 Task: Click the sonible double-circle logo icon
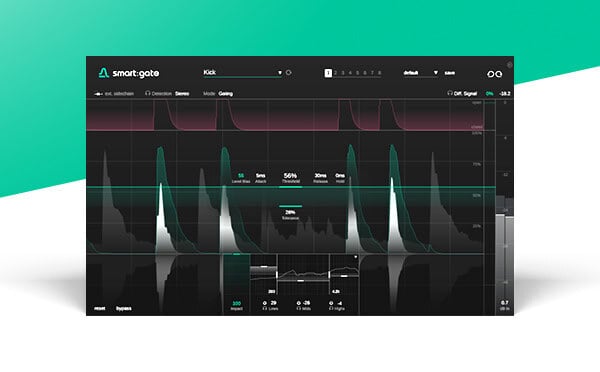(494, 74)
